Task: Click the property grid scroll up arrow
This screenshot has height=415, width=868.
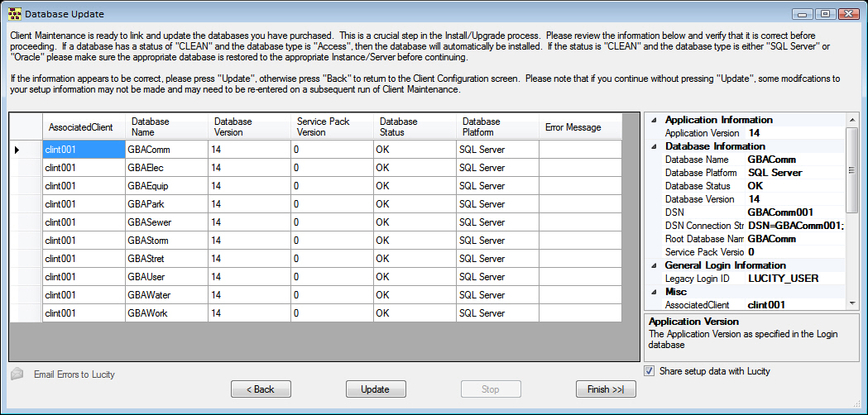Action: point(852,119)
